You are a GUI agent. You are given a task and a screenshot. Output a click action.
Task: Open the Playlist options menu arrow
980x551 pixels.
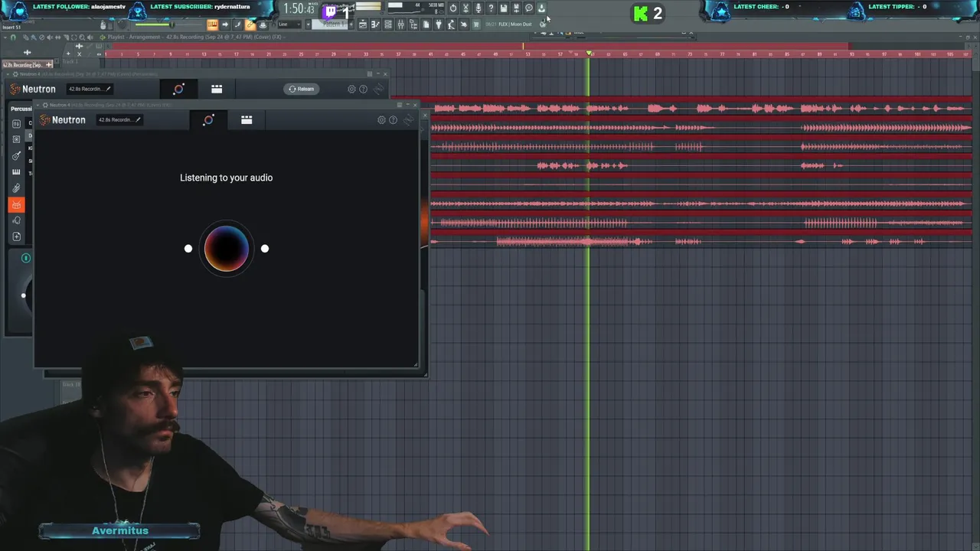[6, 37]
